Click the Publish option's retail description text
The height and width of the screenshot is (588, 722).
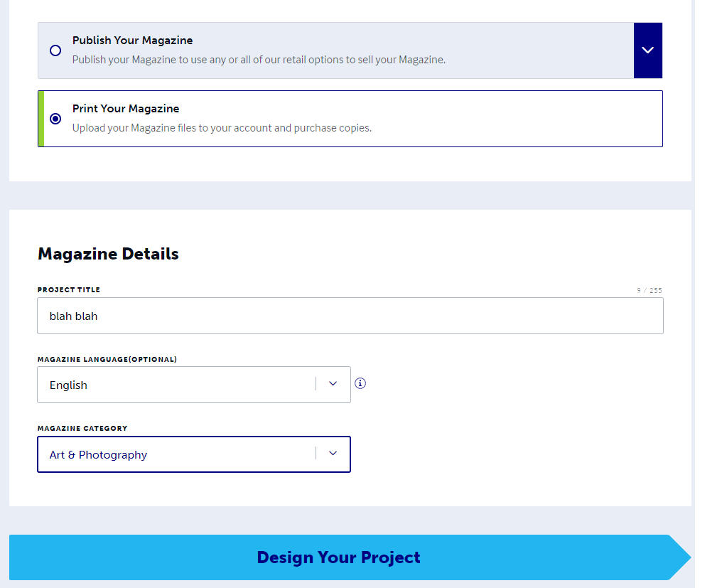tap(259, 60)
